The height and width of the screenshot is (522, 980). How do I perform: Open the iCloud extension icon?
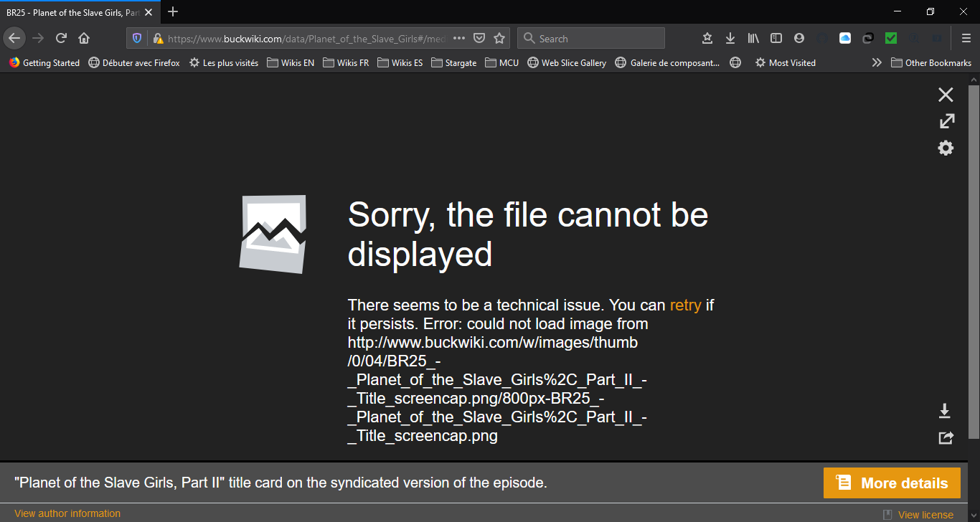[844, 38]
